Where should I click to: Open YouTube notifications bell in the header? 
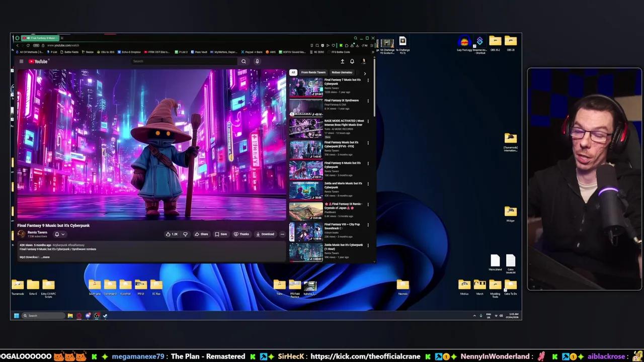tap(352, 61)
